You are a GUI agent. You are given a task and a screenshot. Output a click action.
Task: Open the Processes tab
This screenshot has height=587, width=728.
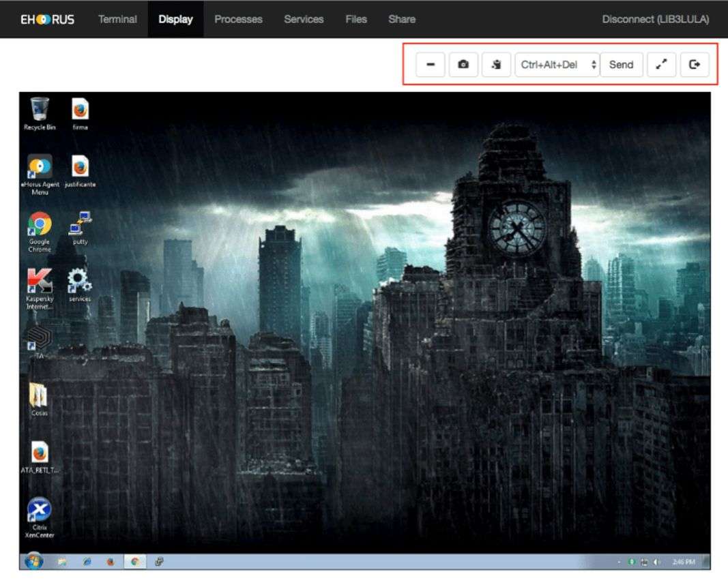pyautogui.click(x=238, y=19)
